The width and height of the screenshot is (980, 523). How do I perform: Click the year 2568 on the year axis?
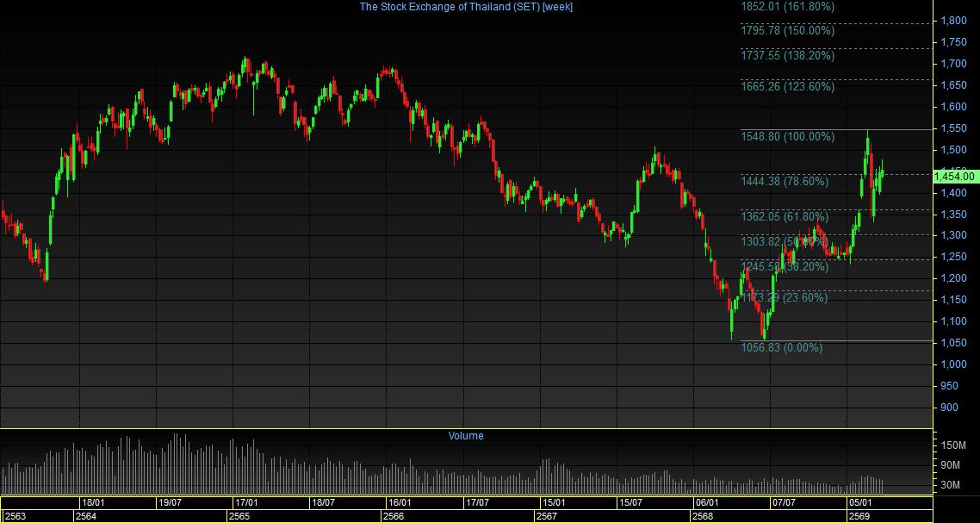tap(703, 516)
